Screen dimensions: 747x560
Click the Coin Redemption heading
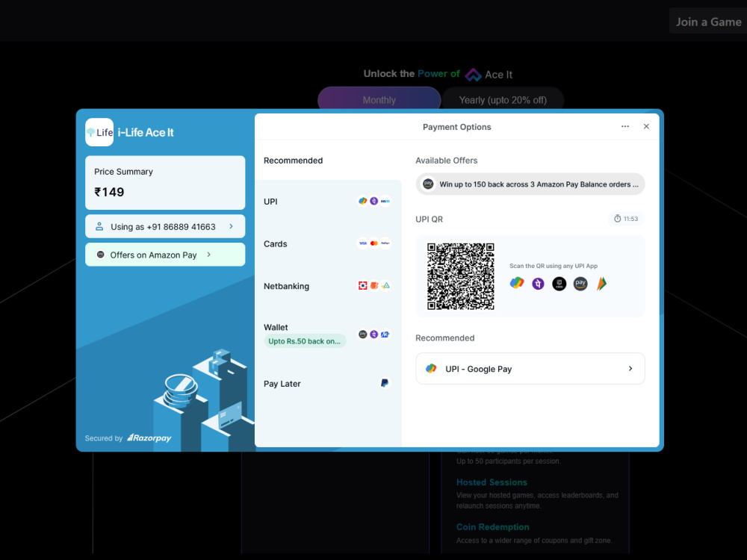click(x=492, y=527)
